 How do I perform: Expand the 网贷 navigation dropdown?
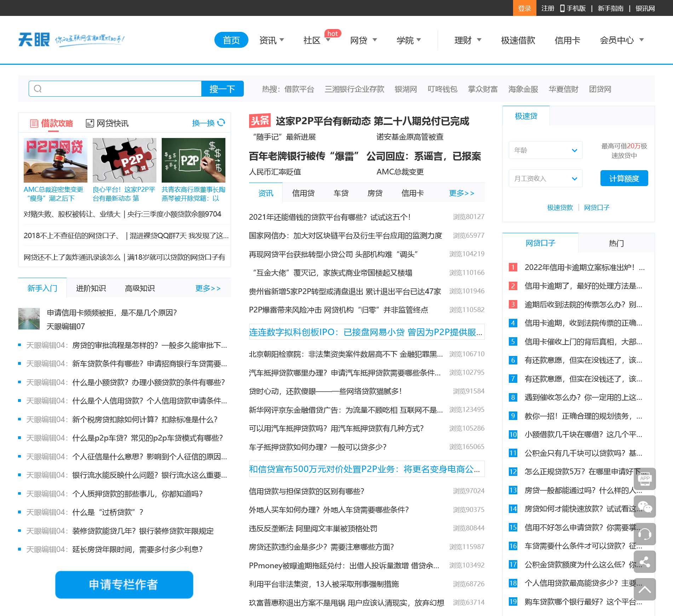coord(375,40)
